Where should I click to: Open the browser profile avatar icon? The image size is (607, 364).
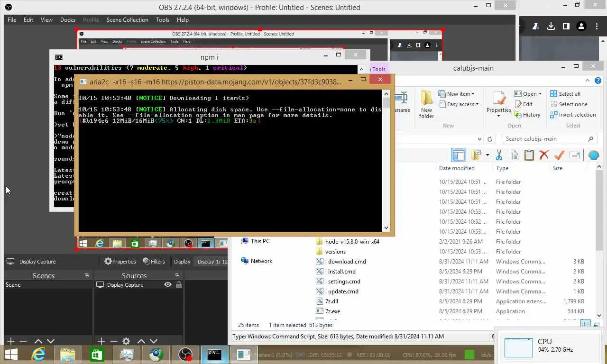[581, 27]
